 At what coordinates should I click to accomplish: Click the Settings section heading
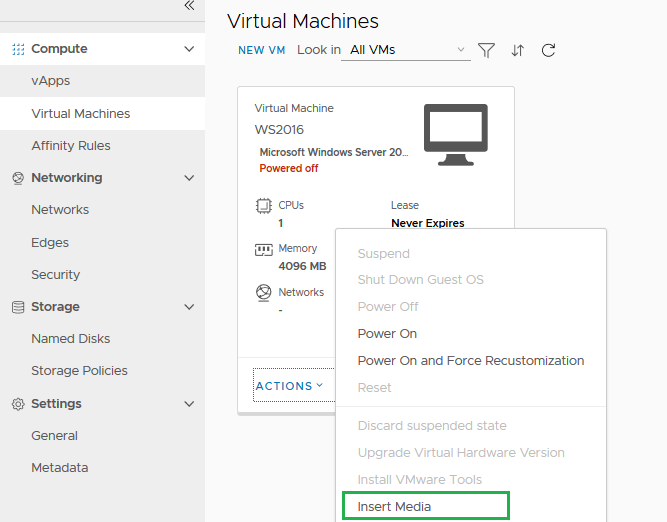(x=56, y=404)
